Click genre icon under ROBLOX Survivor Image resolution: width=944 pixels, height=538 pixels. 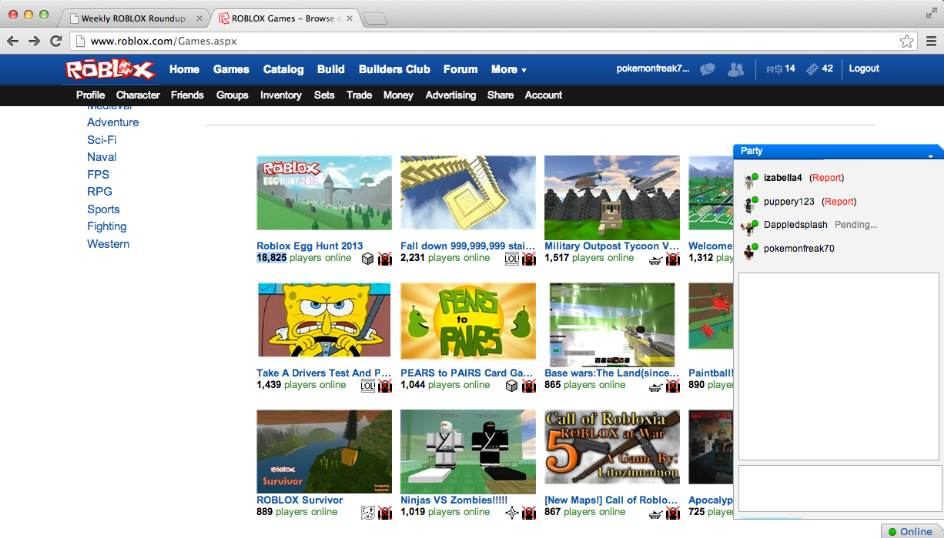[367, 513]
